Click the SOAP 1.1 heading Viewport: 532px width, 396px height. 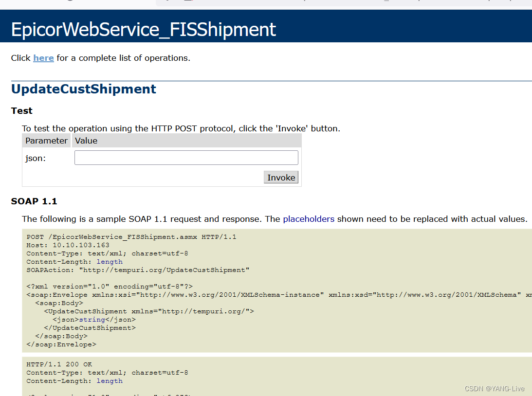pos(34,201)
